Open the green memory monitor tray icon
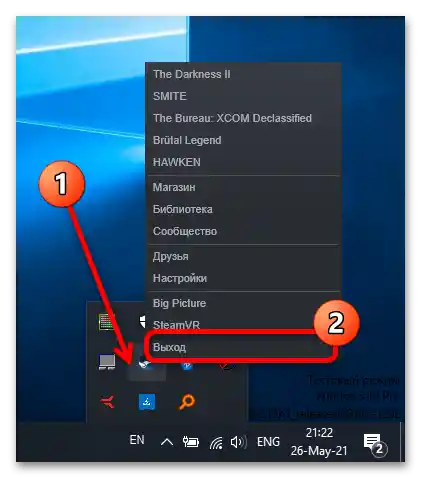Viewport: 421px width, 478px height. 107,322
